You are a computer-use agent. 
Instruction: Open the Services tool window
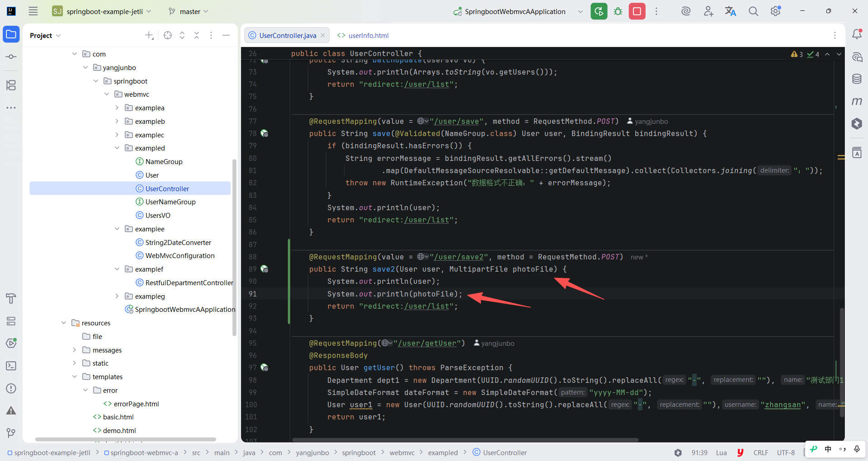pos(11,321)
